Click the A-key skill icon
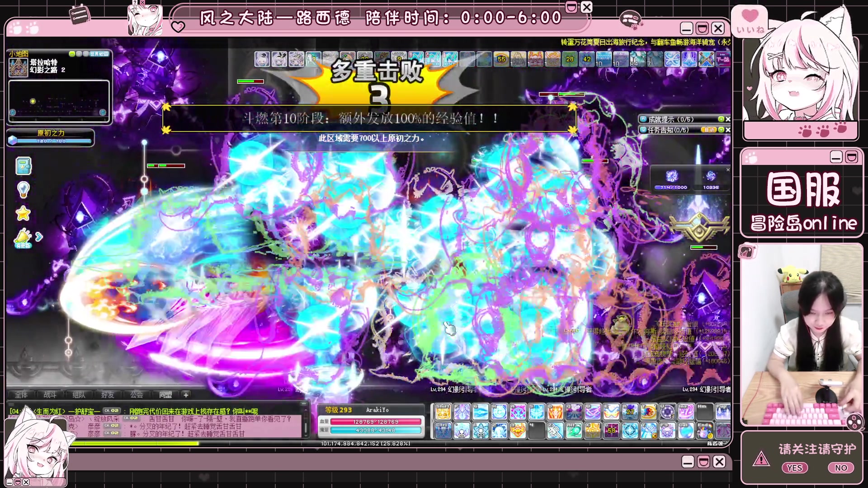This screenshot has width=868, height=488. (518, 412)
